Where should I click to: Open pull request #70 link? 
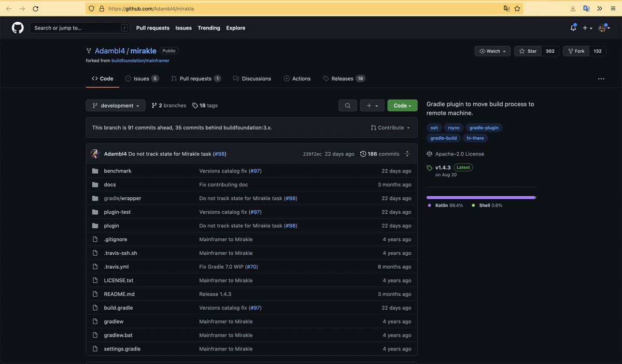coord(251,267)
